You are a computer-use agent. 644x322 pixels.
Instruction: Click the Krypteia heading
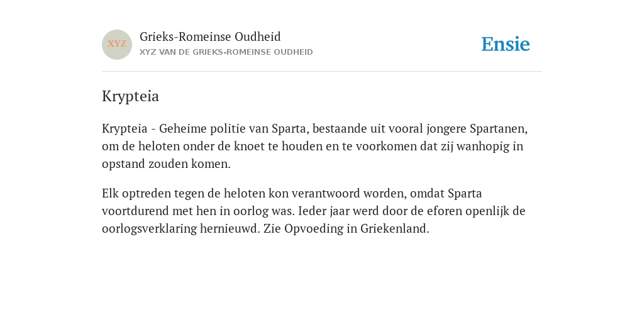click(130, 97)
